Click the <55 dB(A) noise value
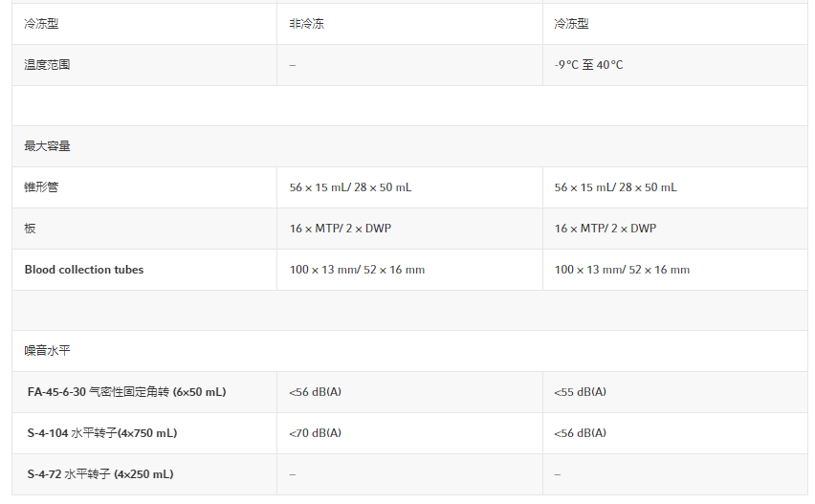The width and height of the screenshot is (815, 504). pyautogui.click(x=580, y=392)
